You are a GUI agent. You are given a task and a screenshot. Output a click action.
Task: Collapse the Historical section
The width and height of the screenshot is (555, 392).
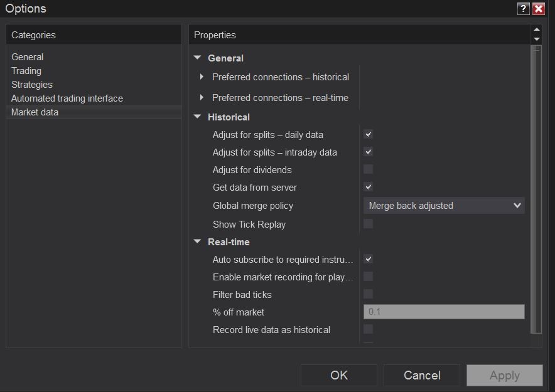point(198,117)
